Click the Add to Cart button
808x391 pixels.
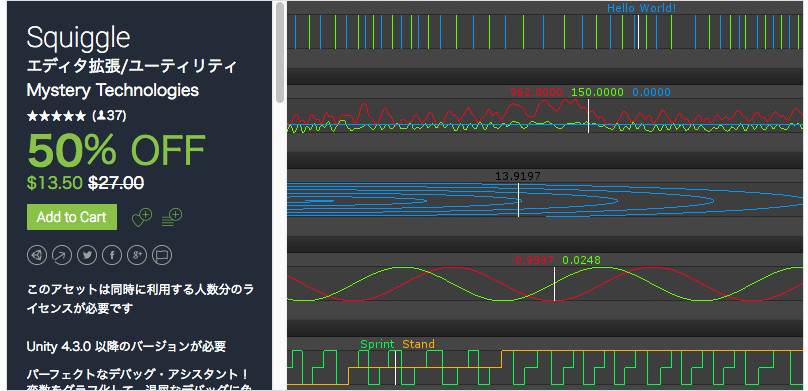tap(72, 217)
